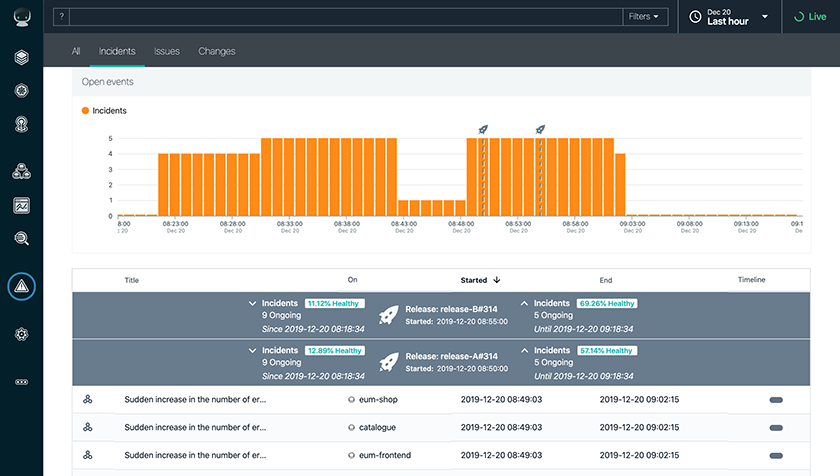This screenshot has width=840, height=476.
Task: Open incident title in the catalogue row
Action: (195, 427)
